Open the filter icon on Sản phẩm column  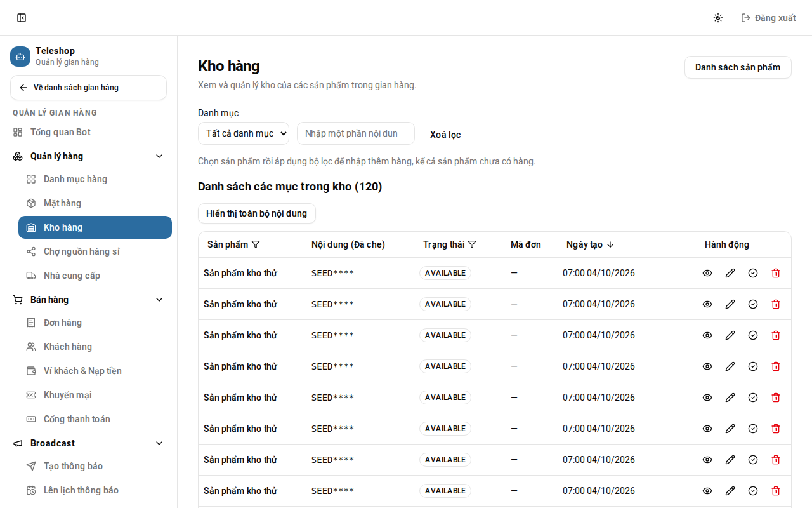click(x=256, y=244)
